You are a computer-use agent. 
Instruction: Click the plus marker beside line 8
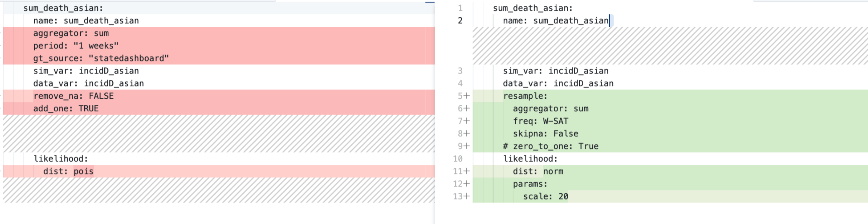click(x=466, y=134)
